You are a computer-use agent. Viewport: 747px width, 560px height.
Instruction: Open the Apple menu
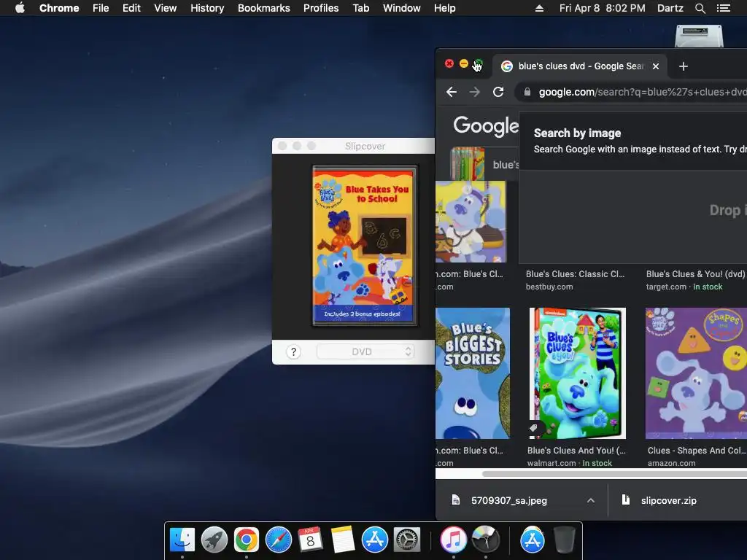point(20,8)
